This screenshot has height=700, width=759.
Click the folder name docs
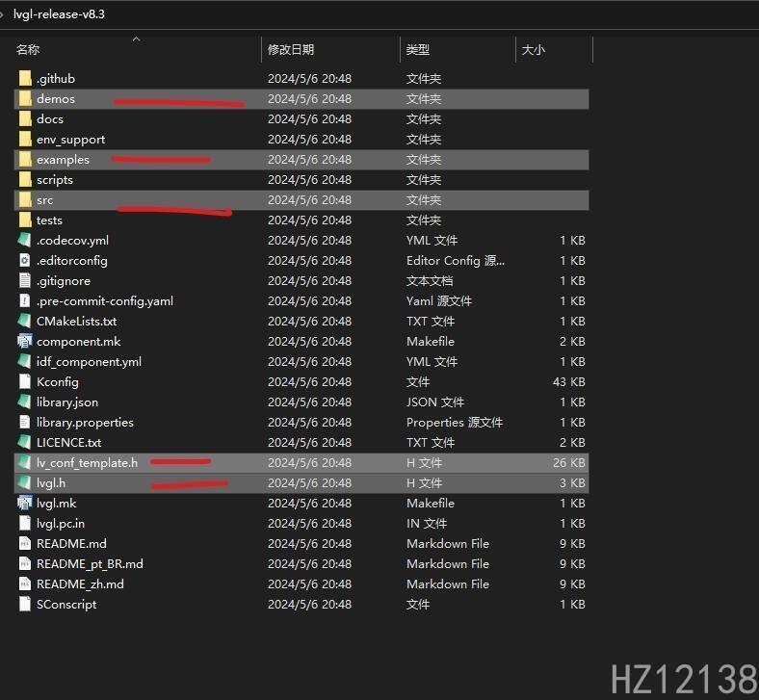click(x=50, y=119)
